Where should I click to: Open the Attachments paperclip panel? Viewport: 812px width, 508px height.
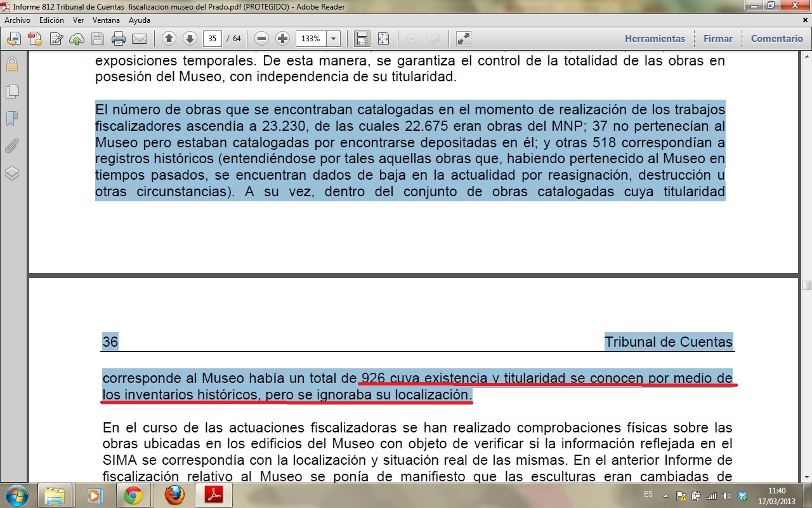click(11, 146)
